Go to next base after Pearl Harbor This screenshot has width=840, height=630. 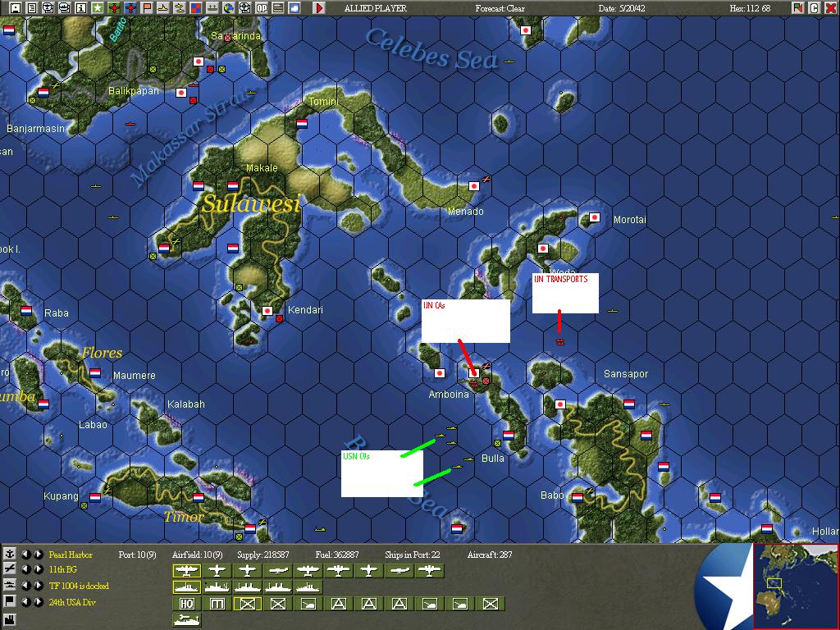[x=38, y=554]
